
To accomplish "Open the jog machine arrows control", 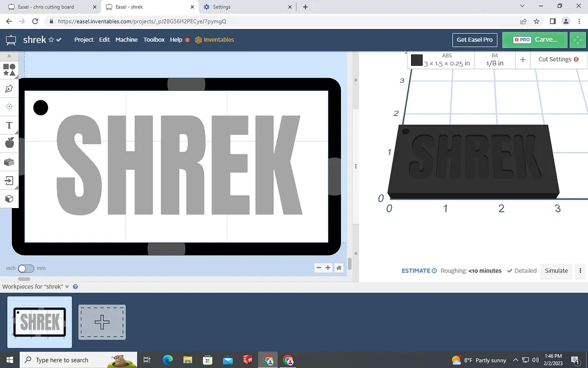I will click(578, 40).
